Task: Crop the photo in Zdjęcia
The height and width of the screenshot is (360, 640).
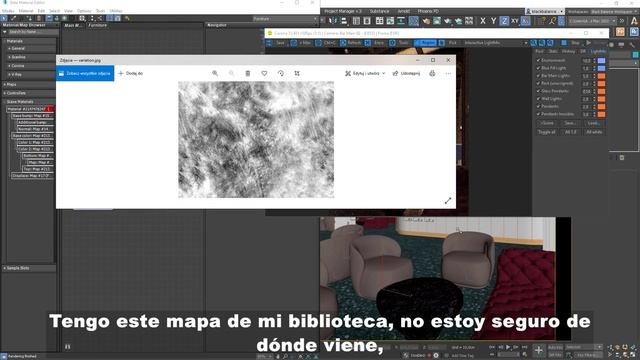Action: (x=297, y=73)
